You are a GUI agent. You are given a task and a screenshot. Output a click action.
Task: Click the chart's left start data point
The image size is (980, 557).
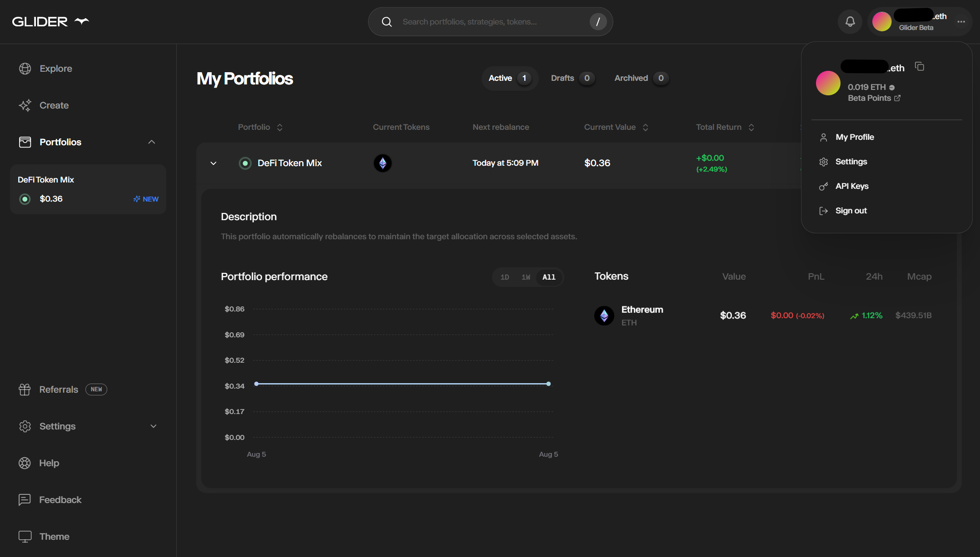tap(256, 384)
